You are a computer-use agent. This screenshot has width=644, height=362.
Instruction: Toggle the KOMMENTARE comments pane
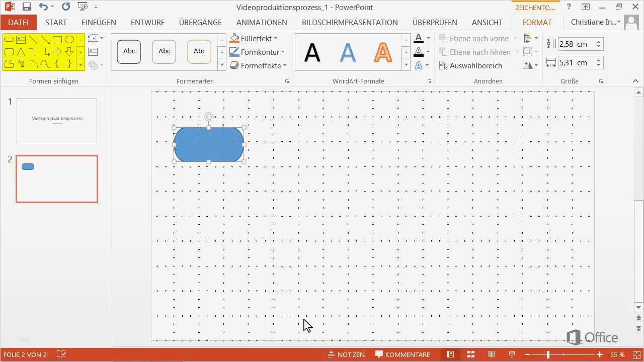[403, 354]
